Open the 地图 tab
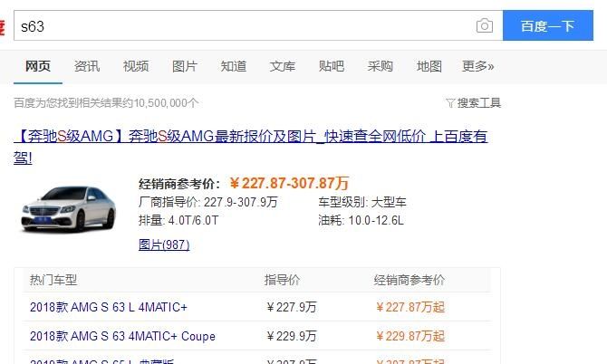 pyautogui.click(x=429, y=66)
